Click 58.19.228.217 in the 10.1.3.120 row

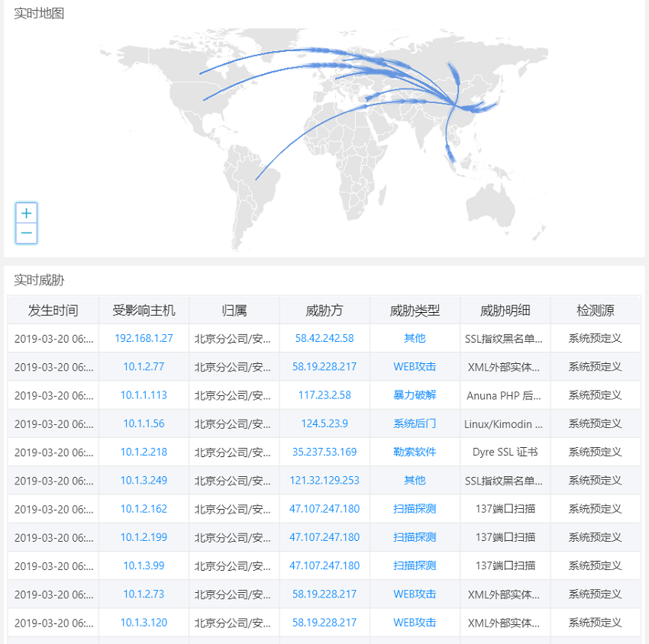coord(324,623)
